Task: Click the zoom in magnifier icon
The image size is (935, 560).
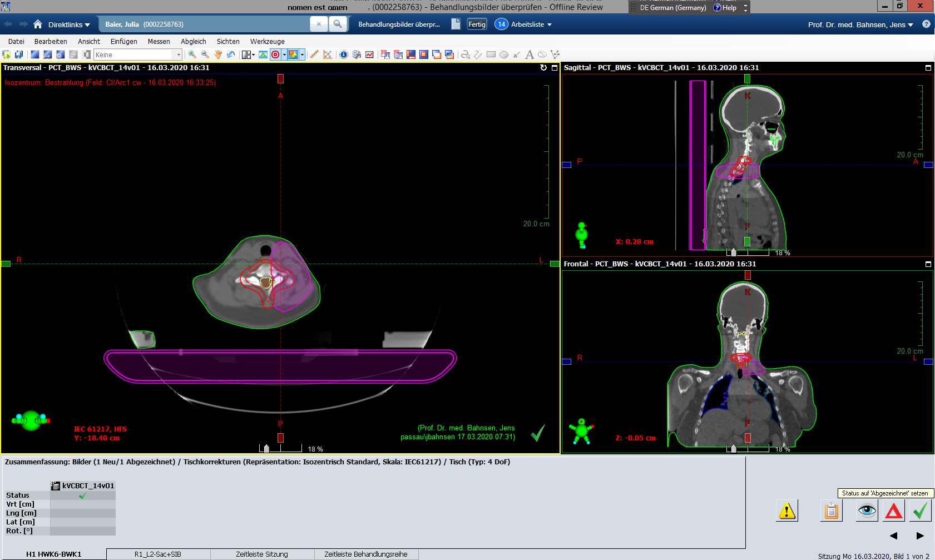Action: (192, 54)
